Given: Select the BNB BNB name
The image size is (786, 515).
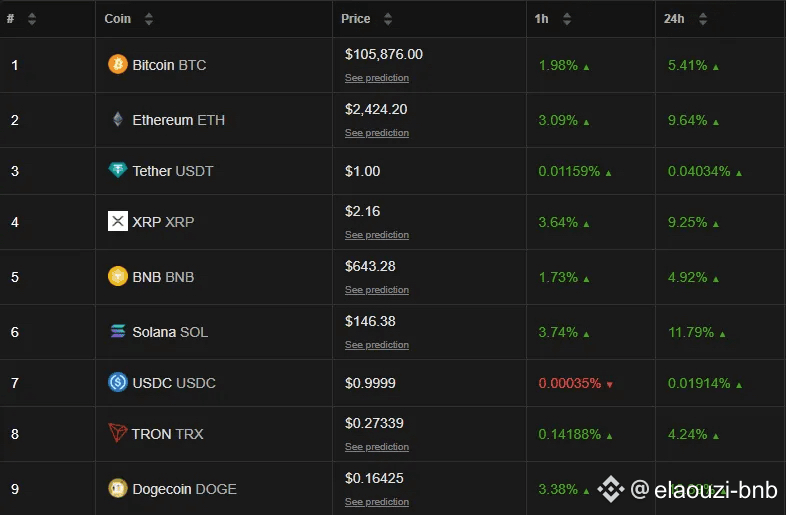Looking at the screenshot, I should [x=163, y=277].
